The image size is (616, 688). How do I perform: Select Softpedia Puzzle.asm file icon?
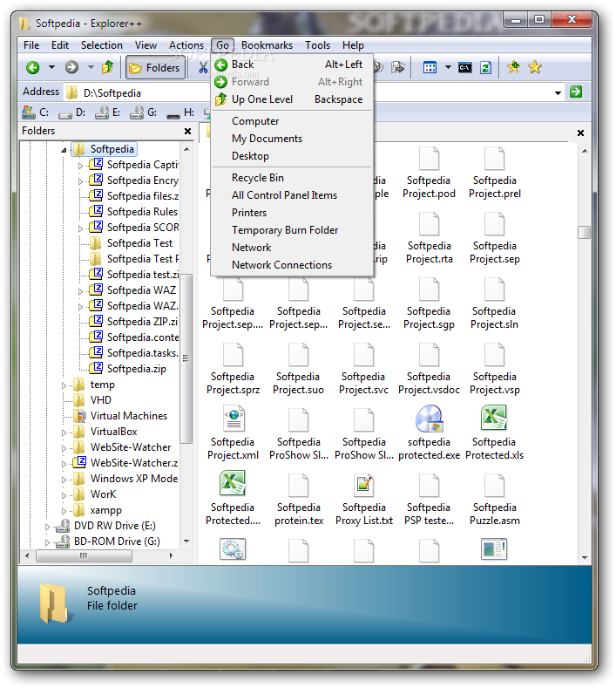pyautogui.click(x=495, y=485)
